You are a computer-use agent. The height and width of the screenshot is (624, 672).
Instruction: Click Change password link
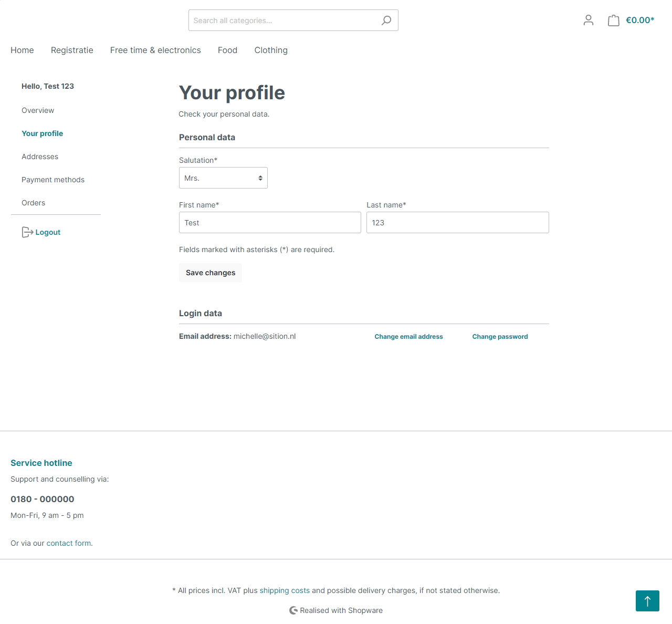click(x=500, y=337)
